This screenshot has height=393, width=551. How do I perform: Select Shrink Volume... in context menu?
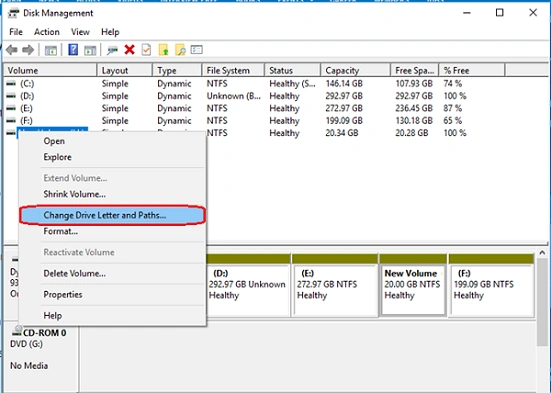112,194
